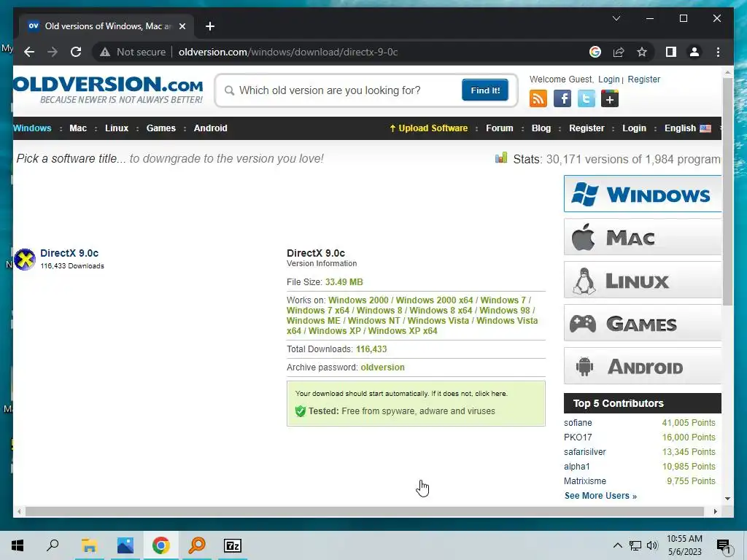Open File Explorer from the taskbar
This screenshot has width=747, height=560.
click(89, 545)
